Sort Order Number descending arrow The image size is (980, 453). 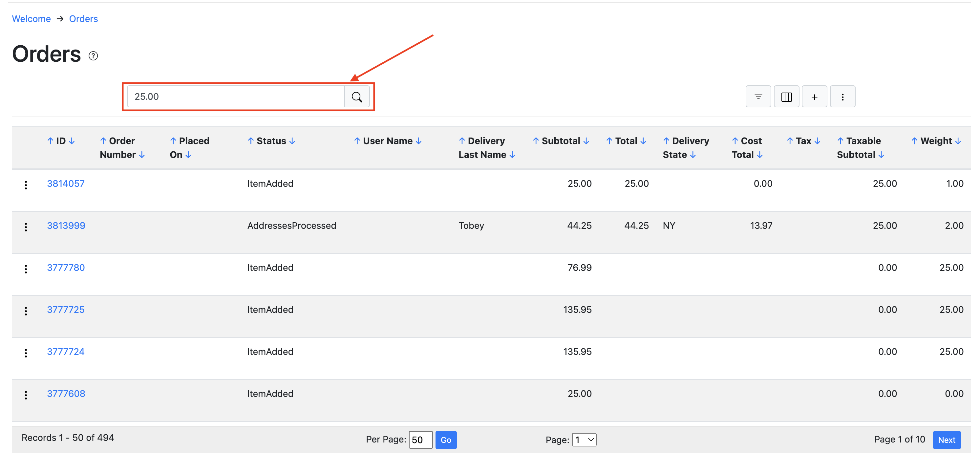tap(142, 155)
